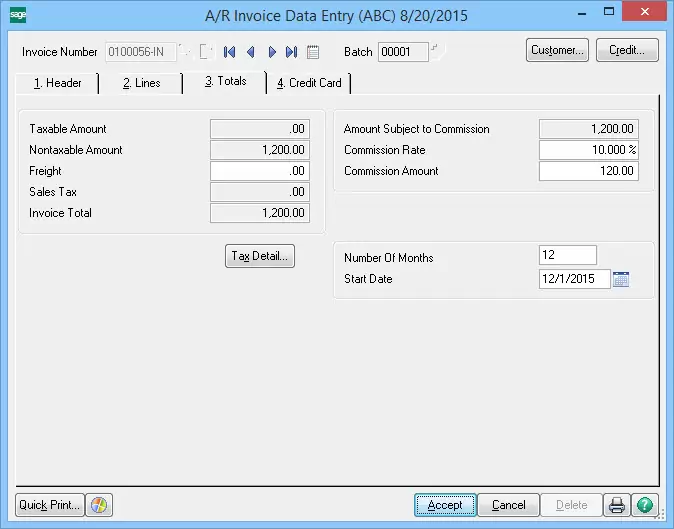Open the invoice list icon beside navigation arrows
The width and height of the screenshot is (674, 529).
[312, 52]
